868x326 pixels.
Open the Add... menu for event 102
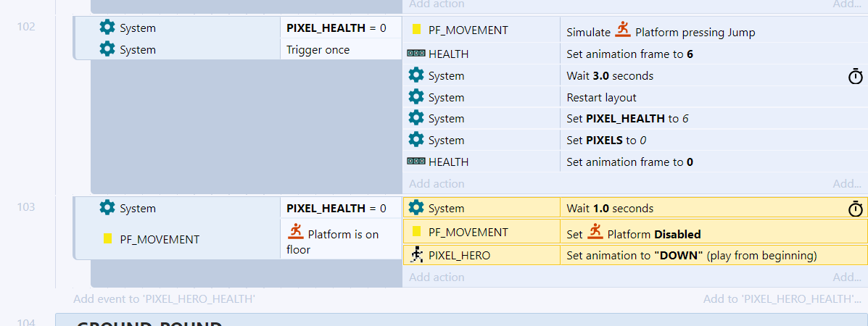pos(847,183)
